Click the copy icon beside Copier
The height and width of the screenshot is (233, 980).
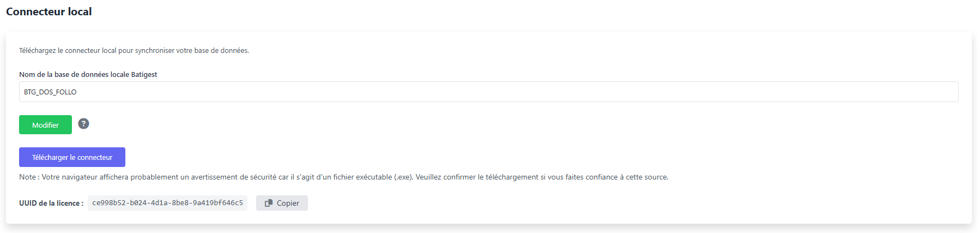click(x=269, y=203)
